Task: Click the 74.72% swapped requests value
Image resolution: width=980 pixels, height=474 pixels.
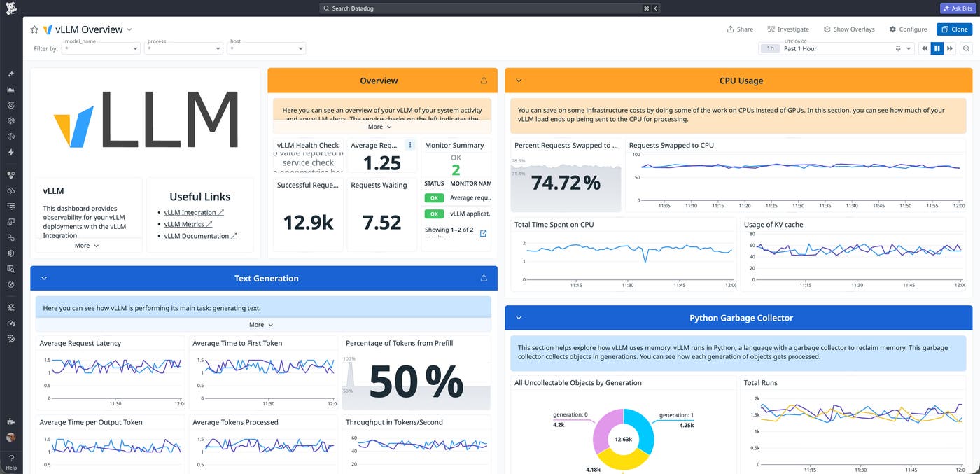Action: coord(566,183)
